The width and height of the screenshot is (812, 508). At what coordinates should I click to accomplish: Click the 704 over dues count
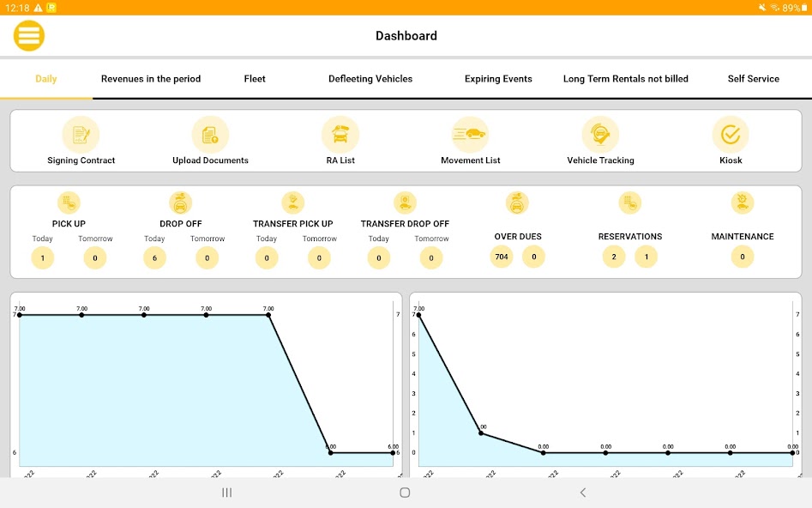pyautogui.click(x=502, y=257)
